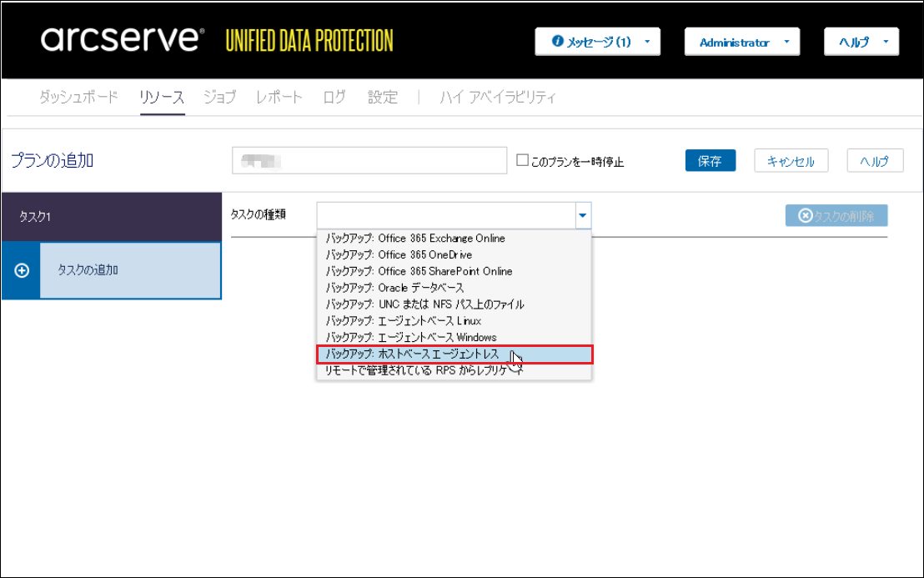Open the ジョブ tab
Viewport: 924px width, 578px height.
(220, 97)
